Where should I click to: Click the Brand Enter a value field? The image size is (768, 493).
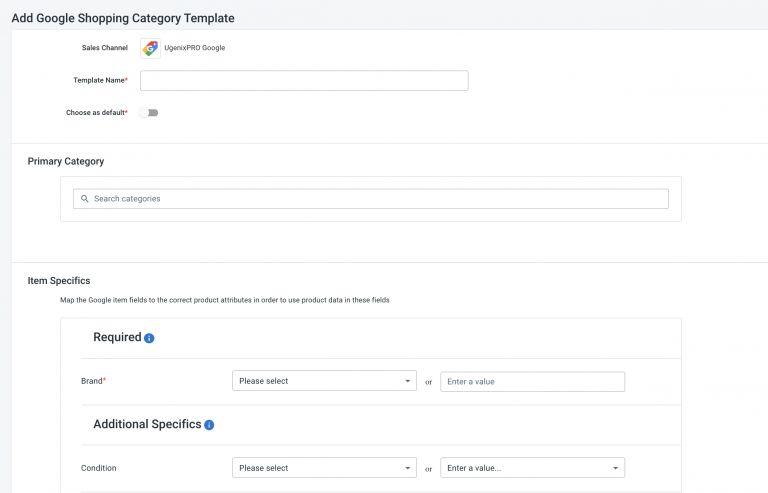pos(532,381)
